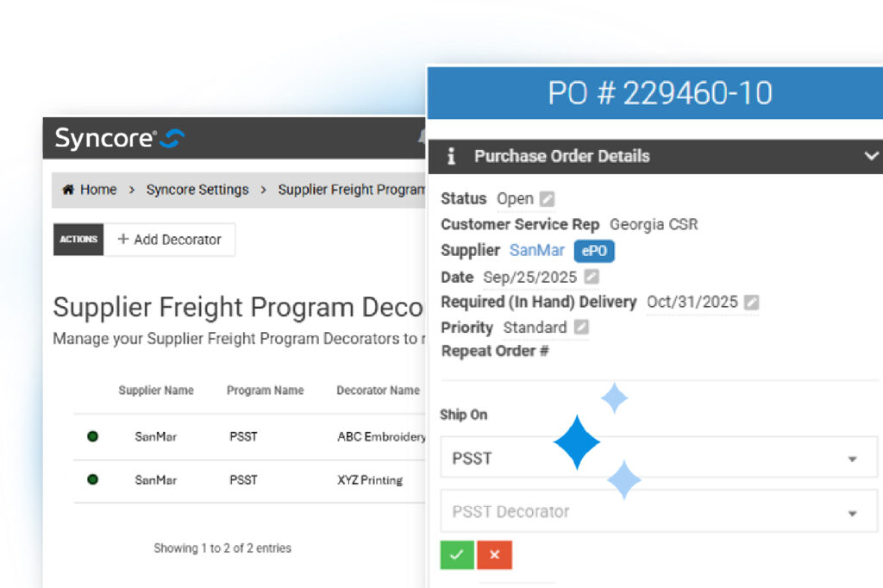Click the info icon beside Purchase Order Details
Image resolution: width=883 pixels, height=588 pixels.
click(x=451, y=156)
